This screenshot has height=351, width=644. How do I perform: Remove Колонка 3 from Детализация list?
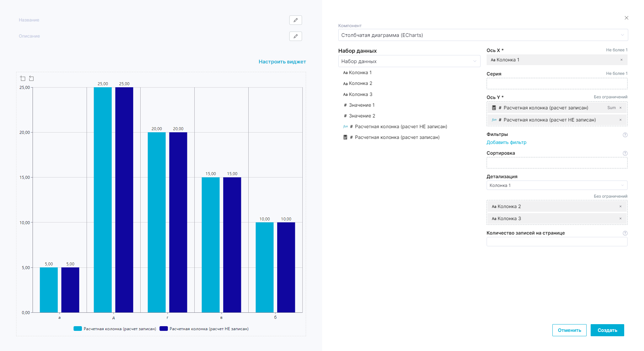pyautogui.click(x=620, y=219)
